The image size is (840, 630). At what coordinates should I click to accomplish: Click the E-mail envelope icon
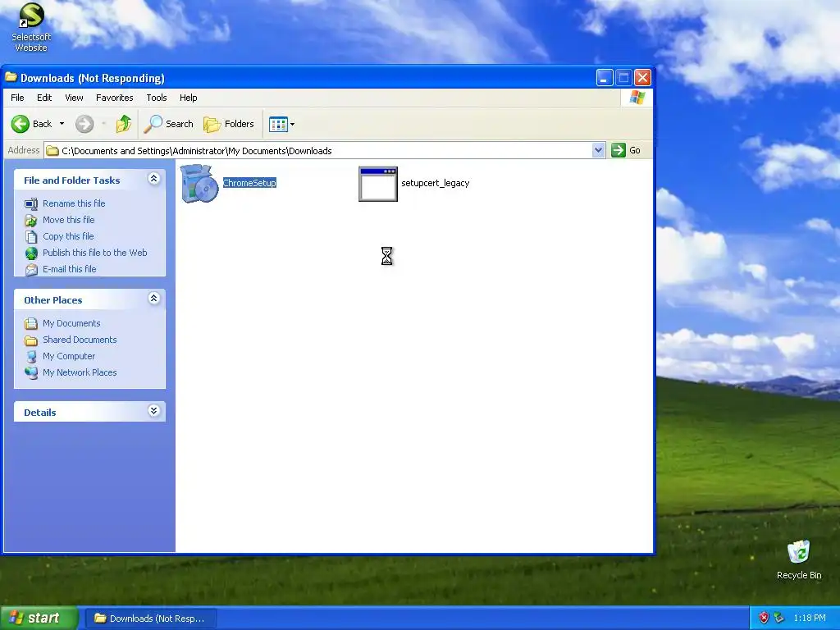pyautogui.click(x=32, y=269)
